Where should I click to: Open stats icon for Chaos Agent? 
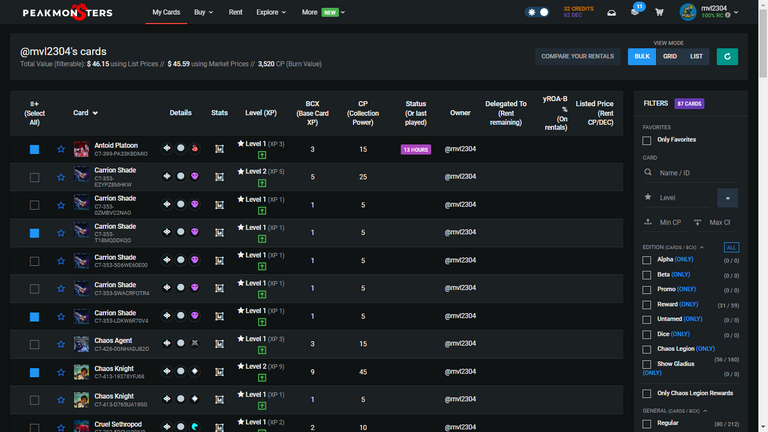(x=219, y=344)
